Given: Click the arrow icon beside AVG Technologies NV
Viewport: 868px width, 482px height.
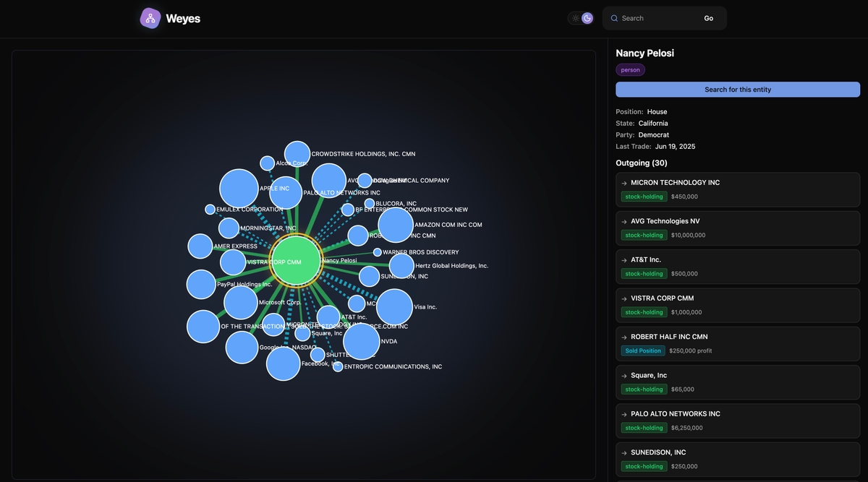Looking at the screenshot, I should tap(624, 221).
